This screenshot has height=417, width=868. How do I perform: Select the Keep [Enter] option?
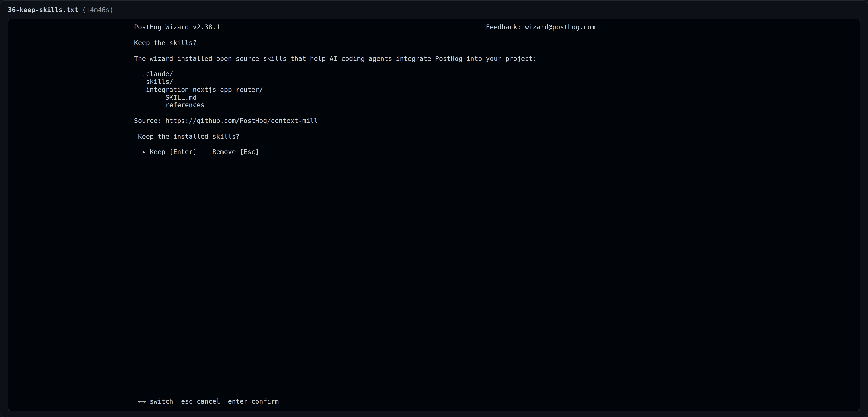(x=173, y=152)
